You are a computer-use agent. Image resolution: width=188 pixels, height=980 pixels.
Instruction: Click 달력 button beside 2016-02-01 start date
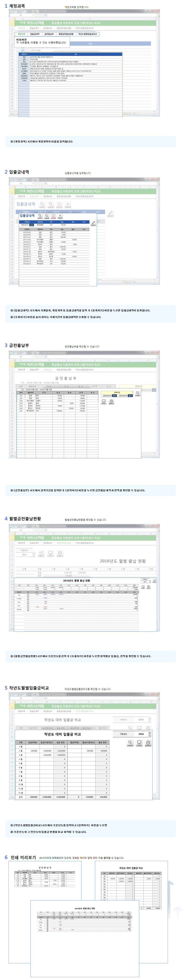click(114, 395)
